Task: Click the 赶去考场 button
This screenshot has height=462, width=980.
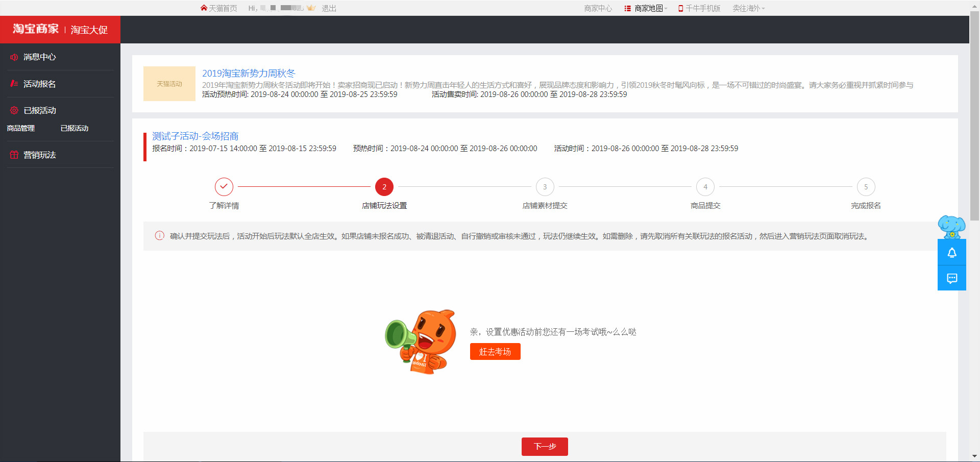Action: 495,352
